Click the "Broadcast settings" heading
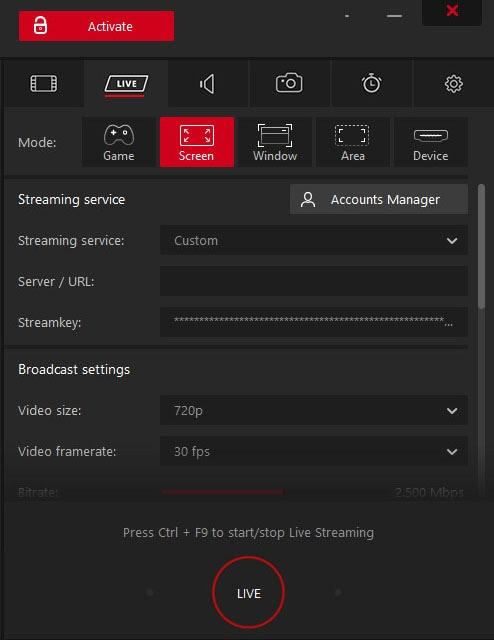Viewport: 494px width, 640px height. click(74, 369)
